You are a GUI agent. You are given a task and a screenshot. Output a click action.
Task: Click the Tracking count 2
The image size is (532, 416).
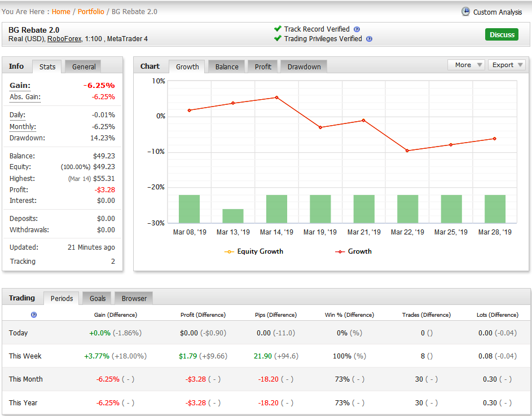pos(113,262)
